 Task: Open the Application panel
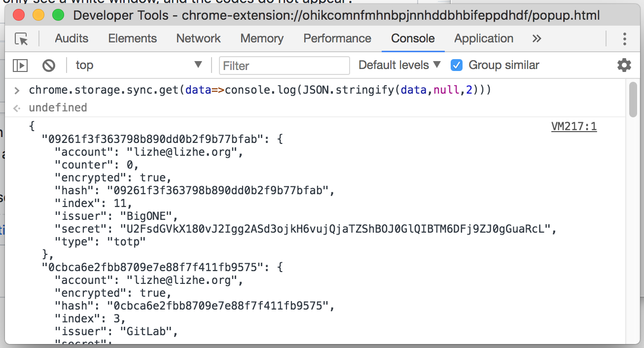483,38
